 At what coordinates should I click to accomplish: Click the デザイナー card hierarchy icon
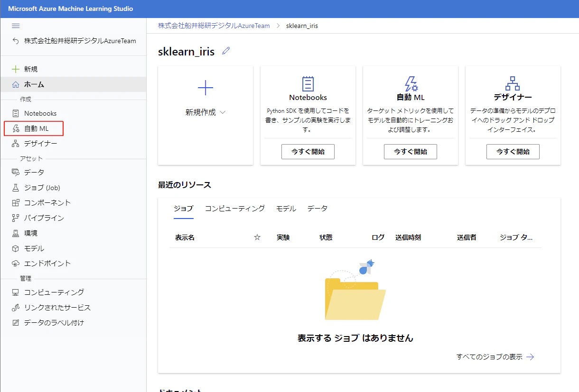pos(513,83)
